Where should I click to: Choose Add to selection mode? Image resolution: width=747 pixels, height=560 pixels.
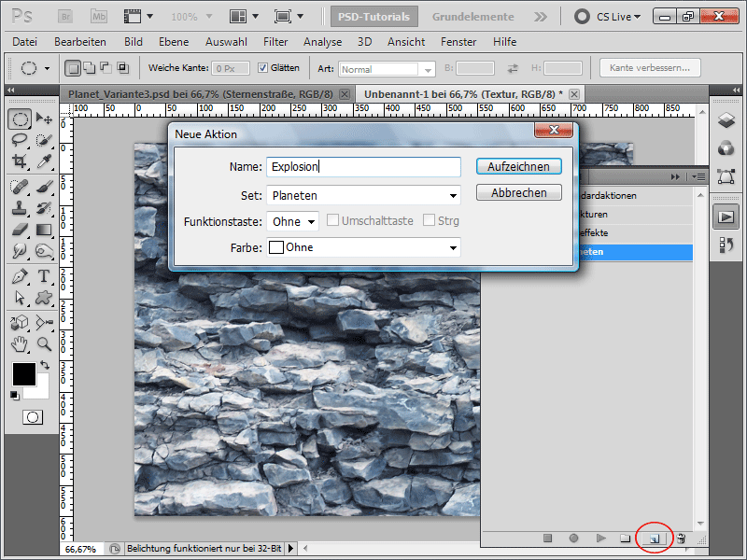90,68
